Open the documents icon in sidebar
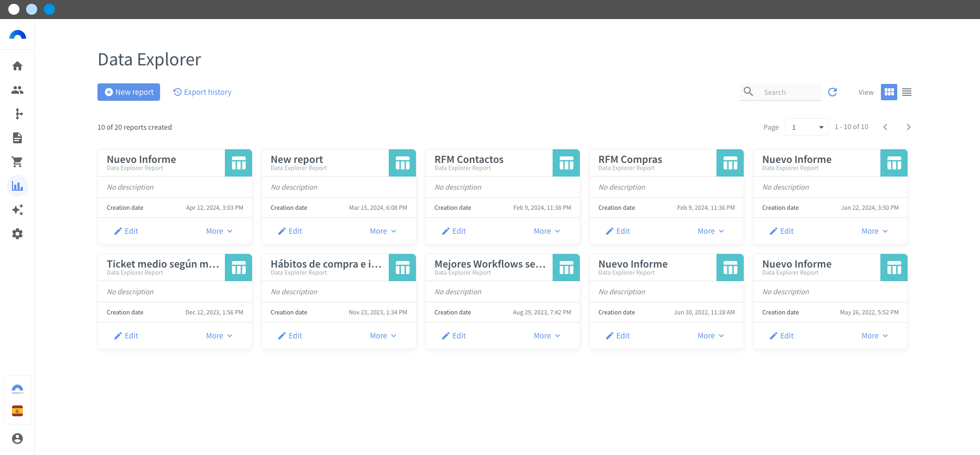980x455 pixels. coord(17,138)
